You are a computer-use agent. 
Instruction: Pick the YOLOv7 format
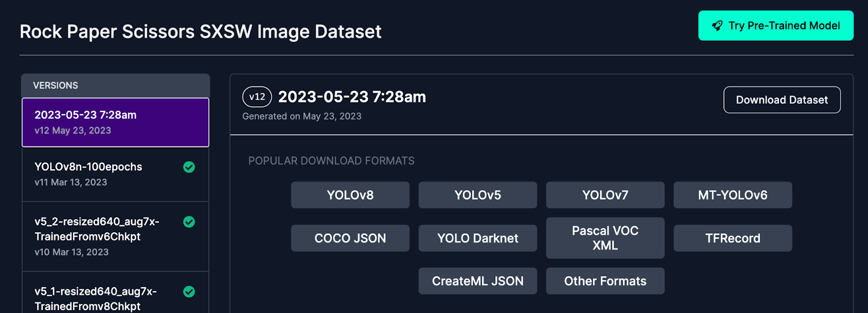[605, 195]
